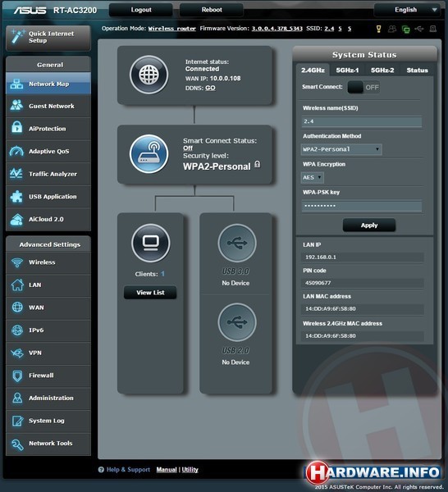Open USB Application page
Image resolution: width=448 pixels, height=492 pixels.
(x=48, y=197)
